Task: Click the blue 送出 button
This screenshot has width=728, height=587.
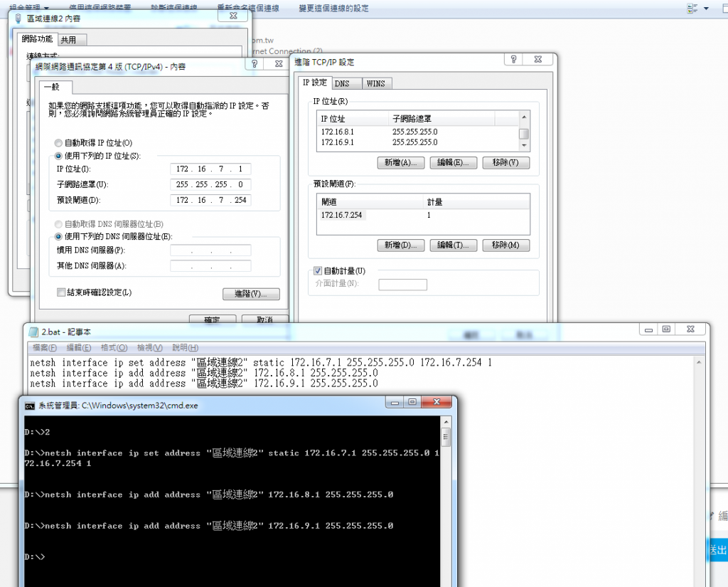Action: point(717,550)
